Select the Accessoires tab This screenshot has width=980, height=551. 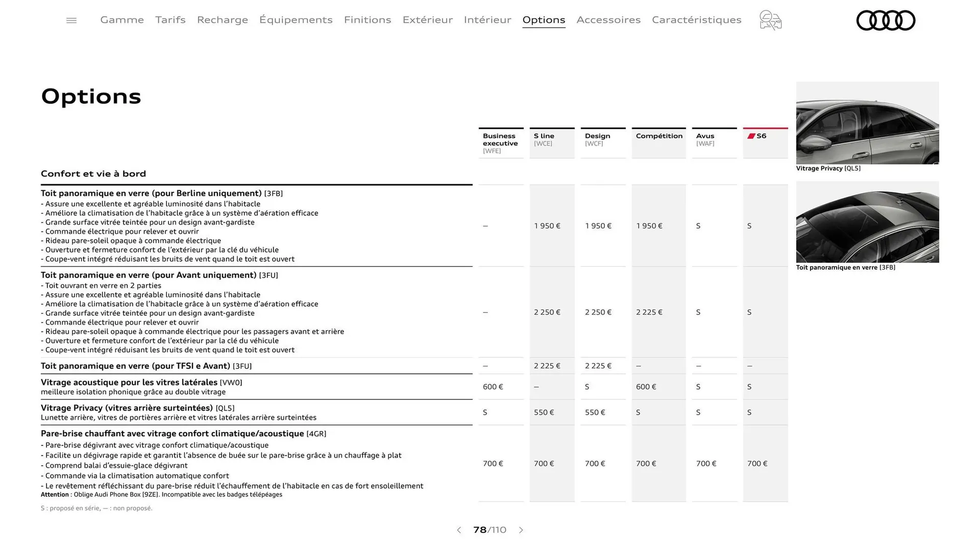pos(608,20)
